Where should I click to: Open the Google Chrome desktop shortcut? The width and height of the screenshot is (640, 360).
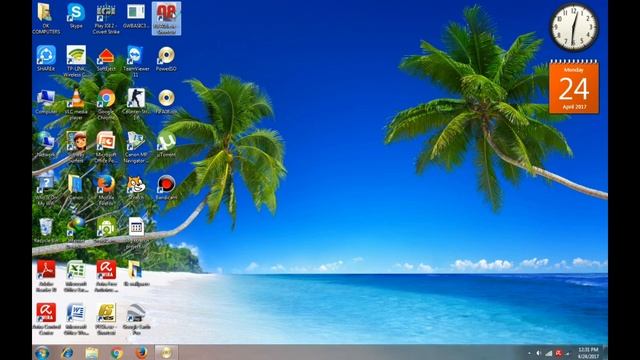pyautogui.click(x=106, y=104)
